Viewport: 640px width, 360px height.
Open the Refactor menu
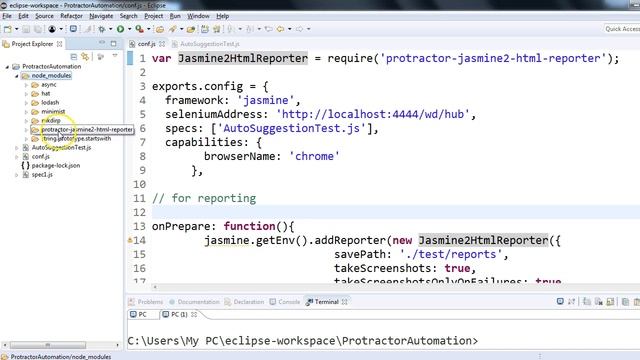[x=71, y=16]
